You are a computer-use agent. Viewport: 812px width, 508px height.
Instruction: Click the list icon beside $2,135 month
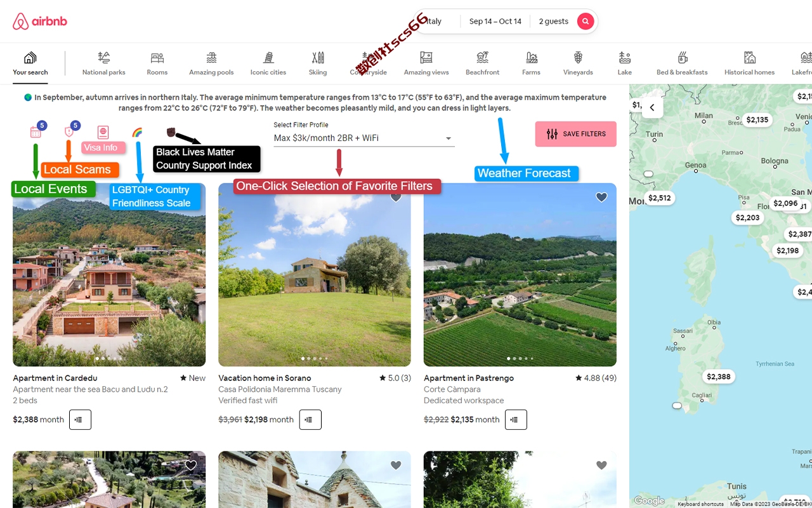coord(516,420)
